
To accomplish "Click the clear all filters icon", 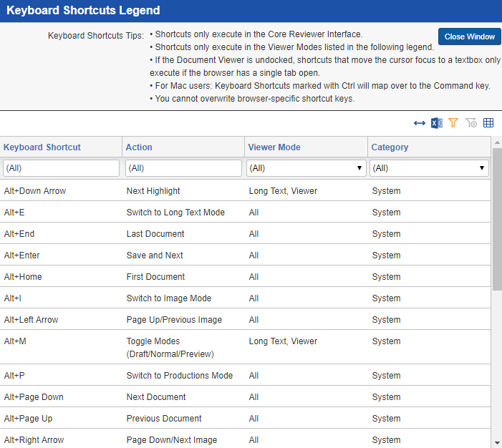I will point(471,122).
